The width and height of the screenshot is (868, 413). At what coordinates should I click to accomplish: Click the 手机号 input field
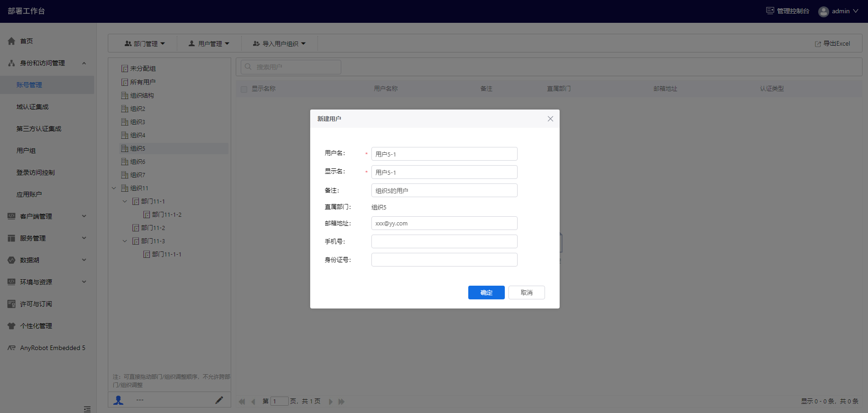coord(445,241)
